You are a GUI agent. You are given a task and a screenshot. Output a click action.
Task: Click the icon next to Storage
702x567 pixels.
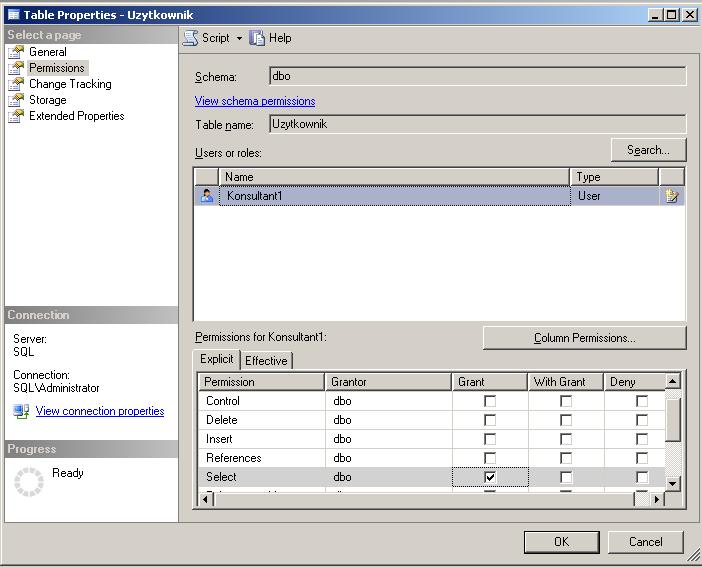click(x=16, y=100)
